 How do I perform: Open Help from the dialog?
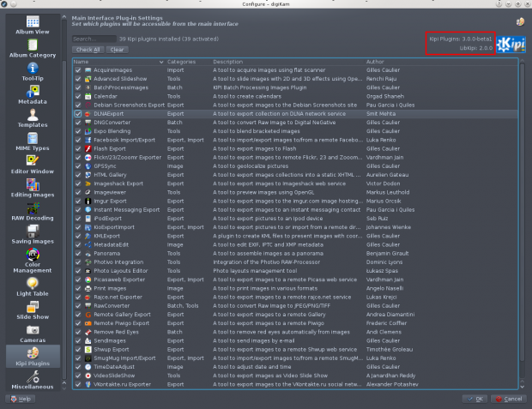[20, 399]
